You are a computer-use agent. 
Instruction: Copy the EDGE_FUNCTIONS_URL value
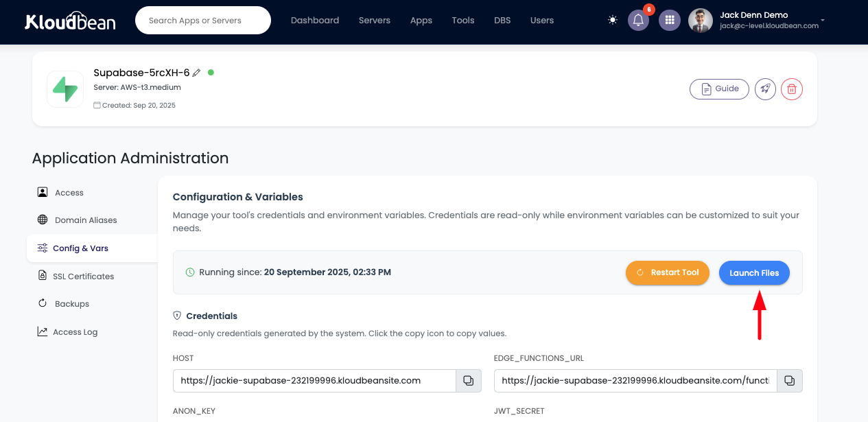point(789,380)
